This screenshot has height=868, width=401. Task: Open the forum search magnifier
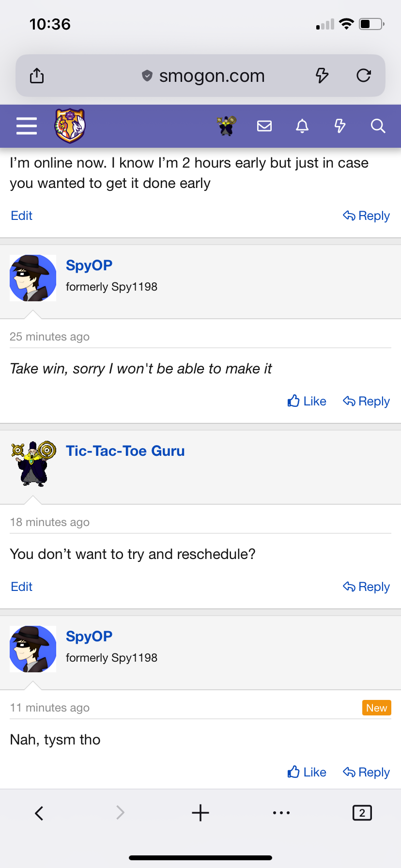pos(378,126)
